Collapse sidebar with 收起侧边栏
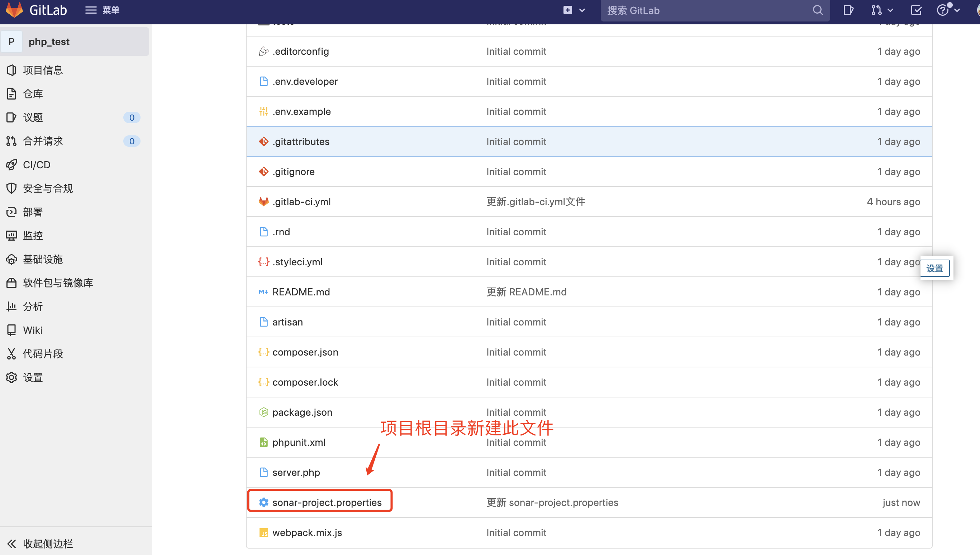The width and height of the screenshot is (980, 555). (x=48, y=544)
